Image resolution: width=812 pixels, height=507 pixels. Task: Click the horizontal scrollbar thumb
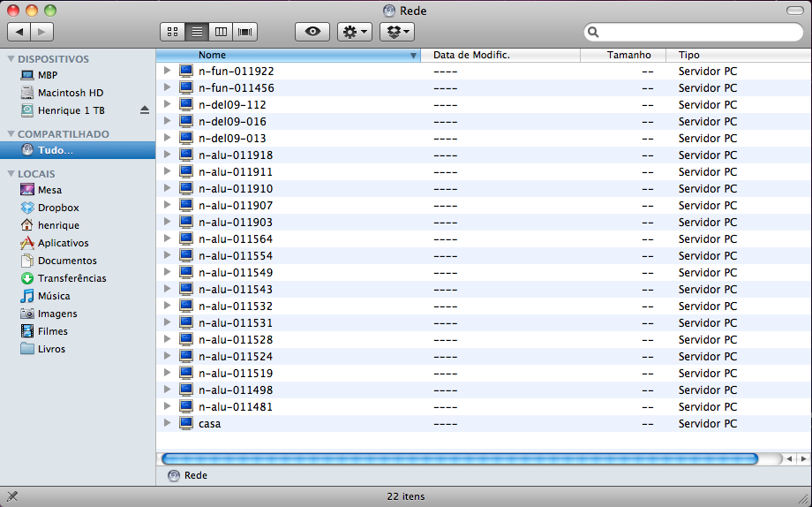460,458
